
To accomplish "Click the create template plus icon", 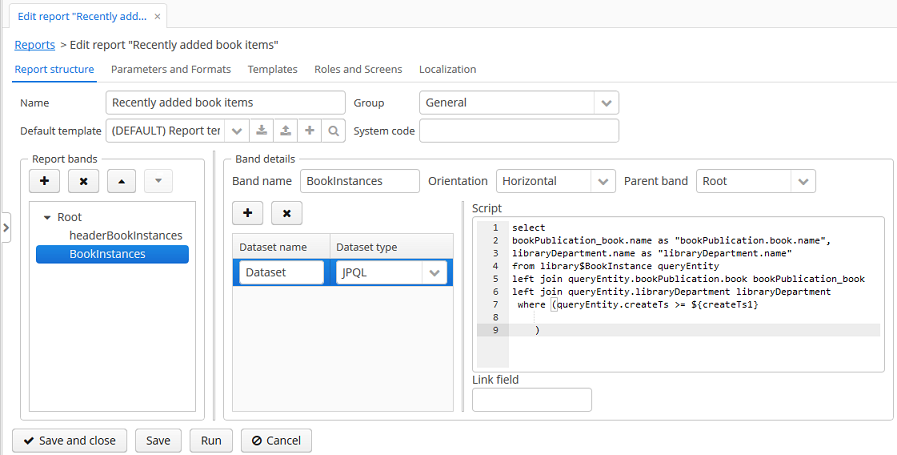I will tap(310, 131).
